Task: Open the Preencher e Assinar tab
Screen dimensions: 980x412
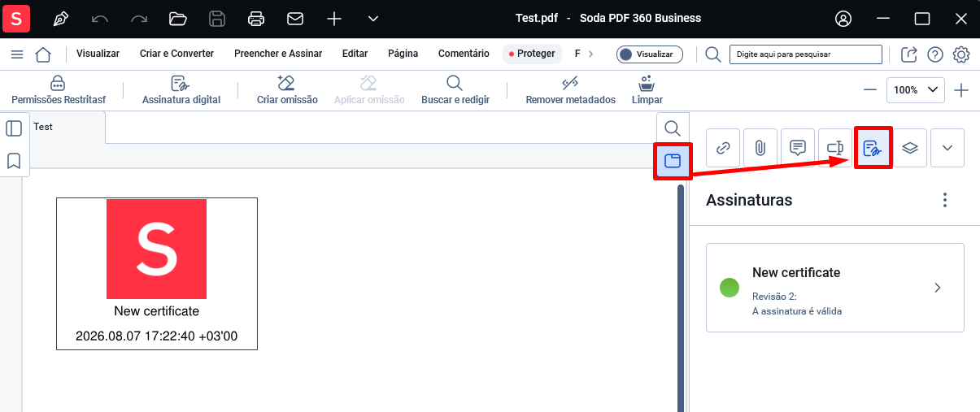Action: (278, 54)
